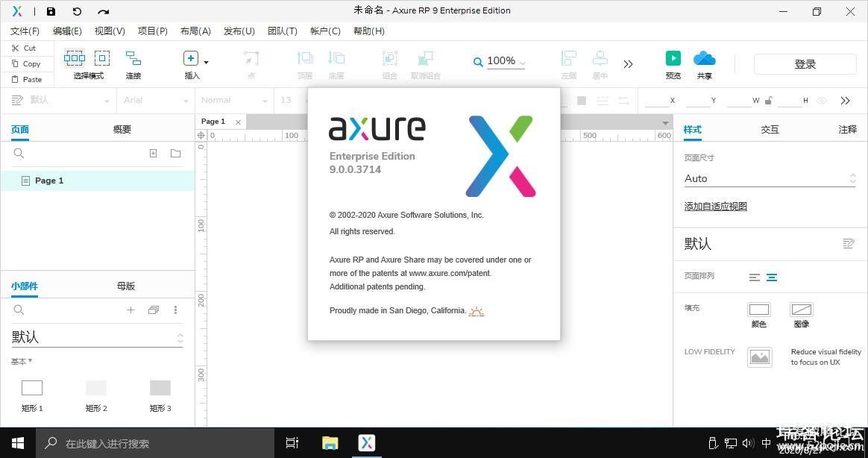Screen dimensions: 868x458
Task: Close the Page 1 canvas tab
Action: [238, 122]
